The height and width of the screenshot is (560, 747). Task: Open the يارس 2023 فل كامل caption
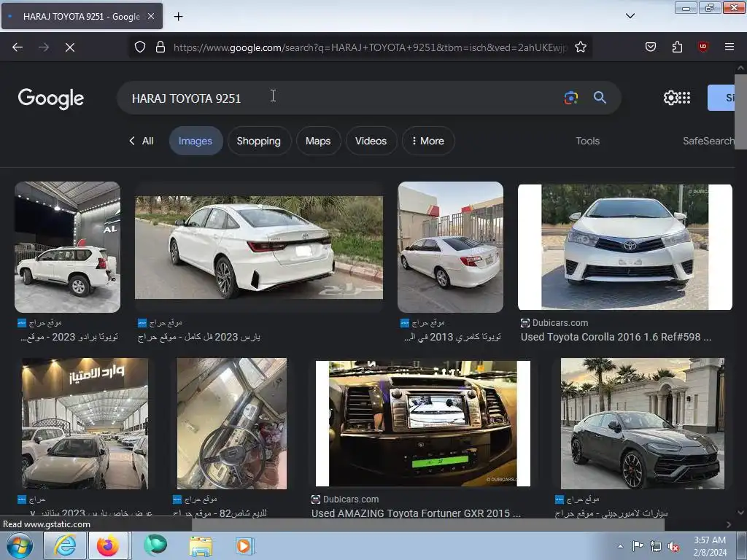199,337
